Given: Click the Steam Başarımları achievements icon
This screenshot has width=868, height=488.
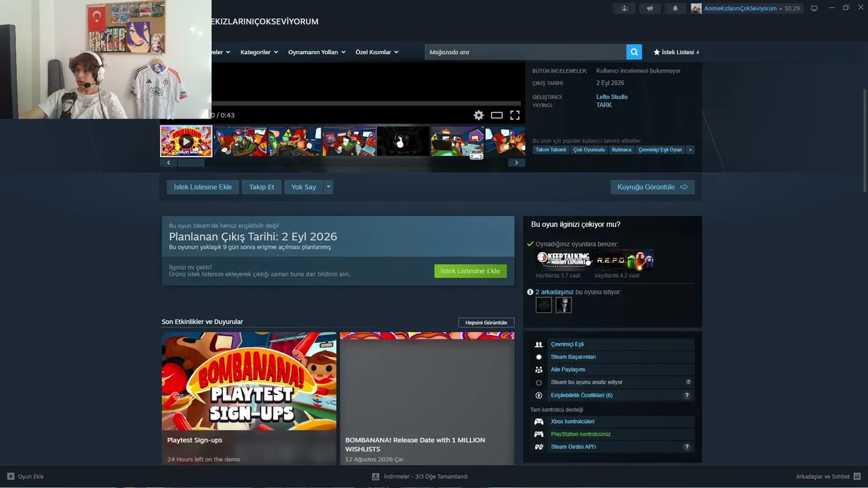Looking at the screenshot, I should tap(539, 357).
